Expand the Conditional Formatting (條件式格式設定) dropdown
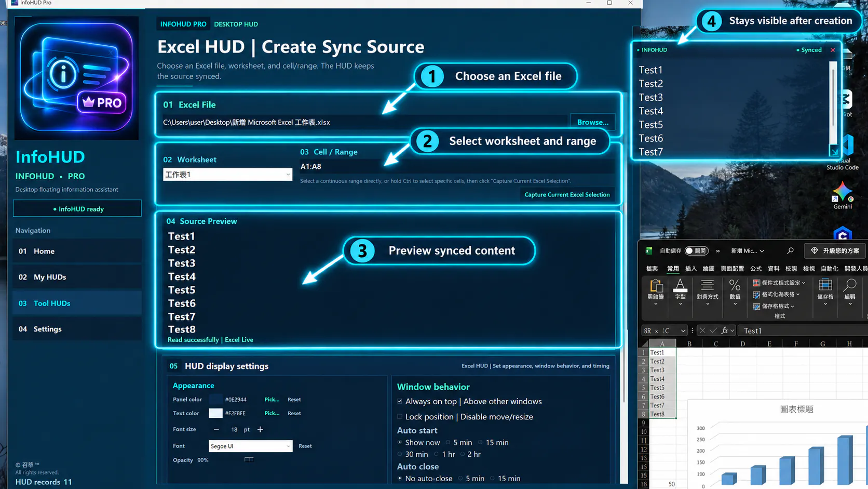Image resolution: width=868 pixels, height=489 pixels. point(804,283)
